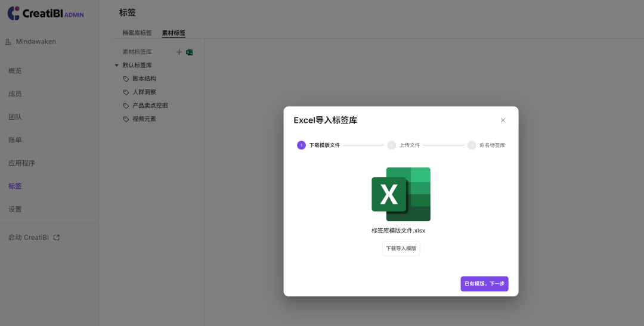Click the tag icon next to 脚本结构

[x=126, y=79]
